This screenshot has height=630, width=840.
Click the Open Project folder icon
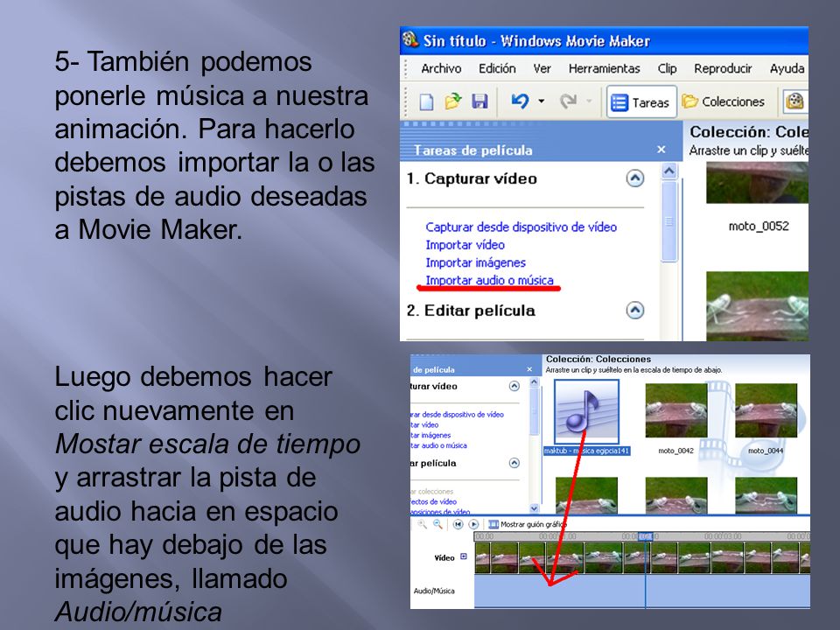pyautogui.click(x=452, y=101)
